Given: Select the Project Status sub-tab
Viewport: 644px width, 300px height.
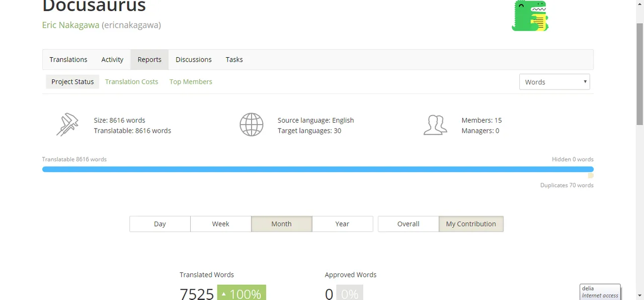Looking at the screenshot, I should point(72,81).
